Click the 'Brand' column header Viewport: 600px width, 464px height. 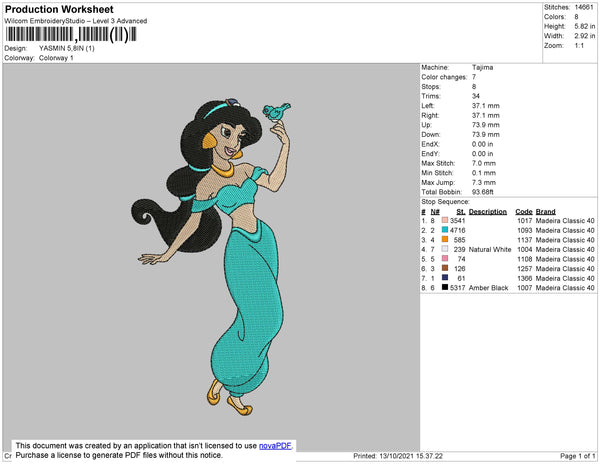coord(546,212)
